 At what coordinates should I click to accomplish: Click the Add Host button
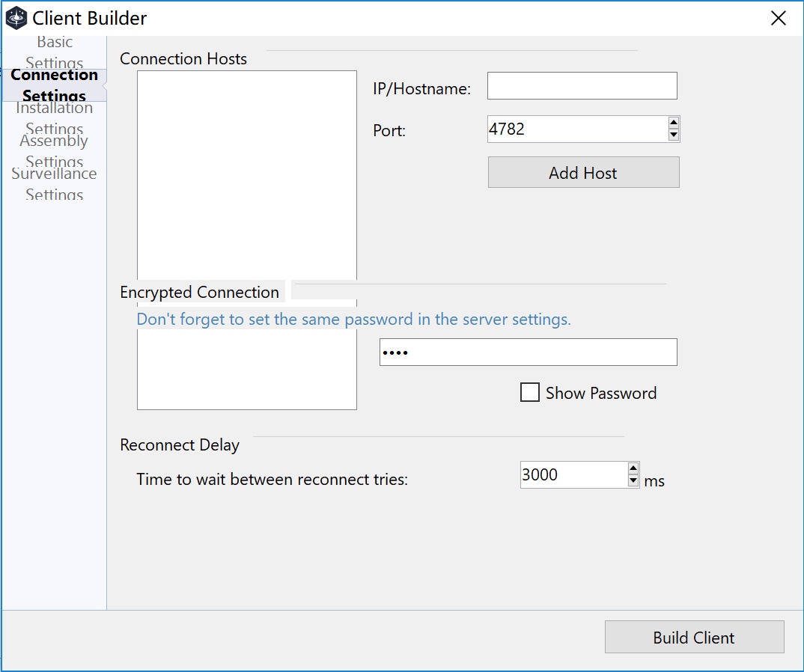click(583, 172)
